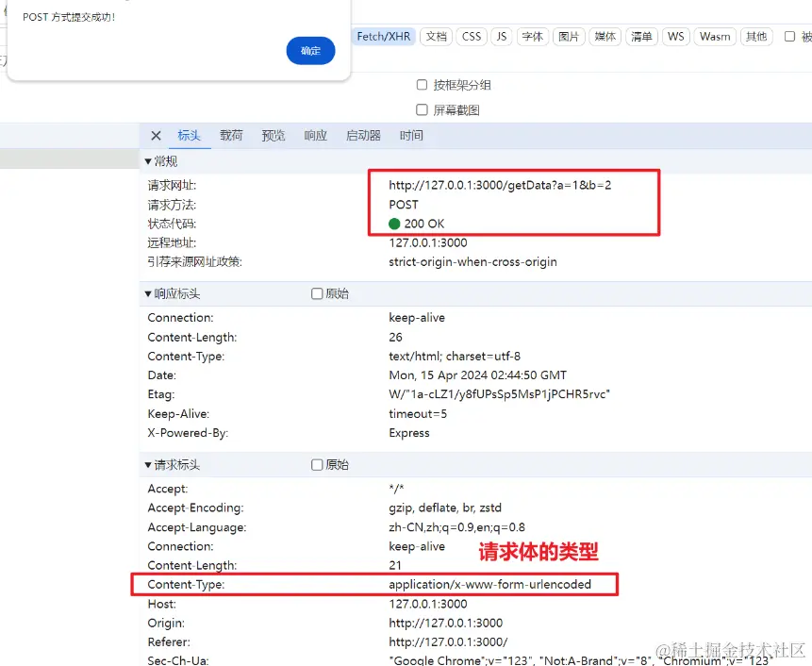Screen dimensions: 812x666
Task: Click the Date value Mon, 15 Apr 2024
Action: (477, 375)
